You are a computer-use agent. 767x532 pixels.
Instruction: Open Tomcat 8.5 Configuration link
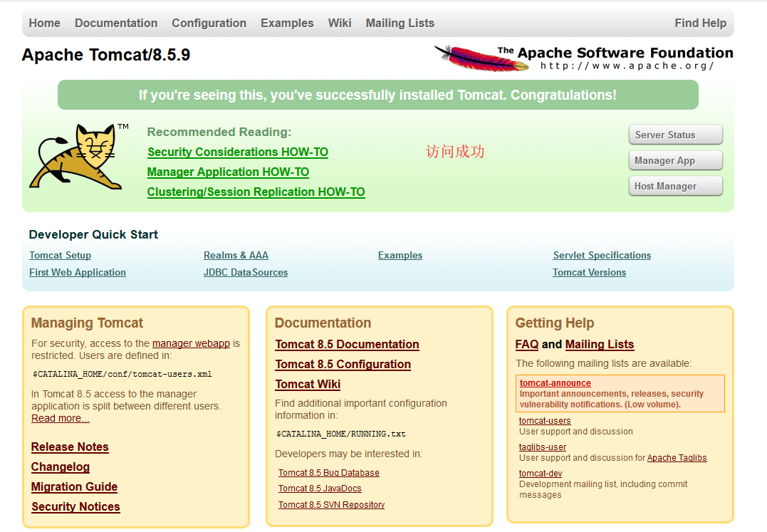(343, 365)
